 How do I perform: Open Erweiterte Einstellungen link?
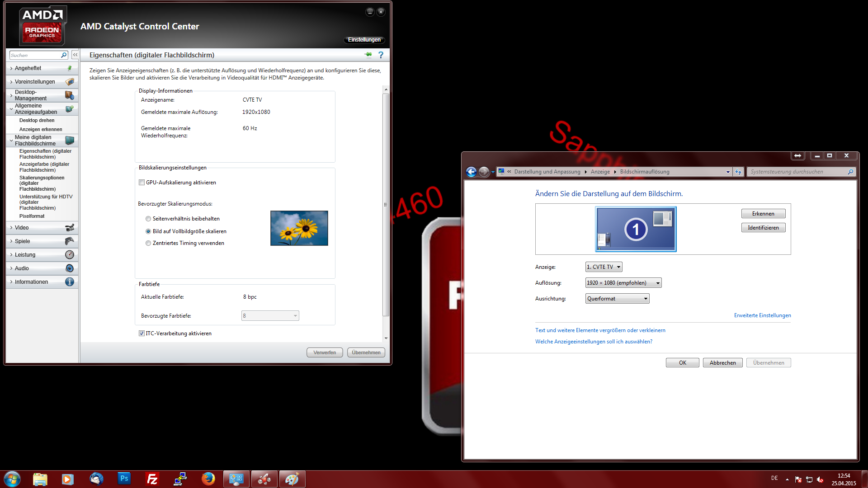762,315
